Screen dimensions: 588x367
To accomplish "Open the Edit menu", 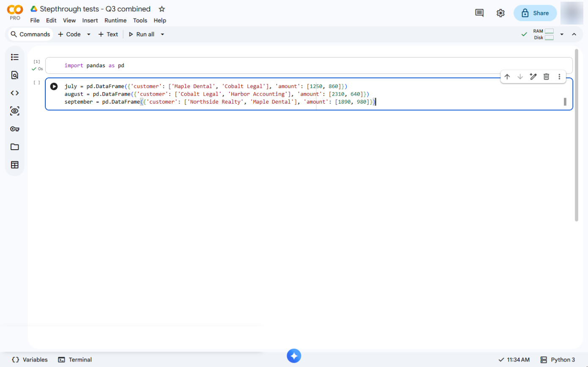I will [x=51, y=20].
